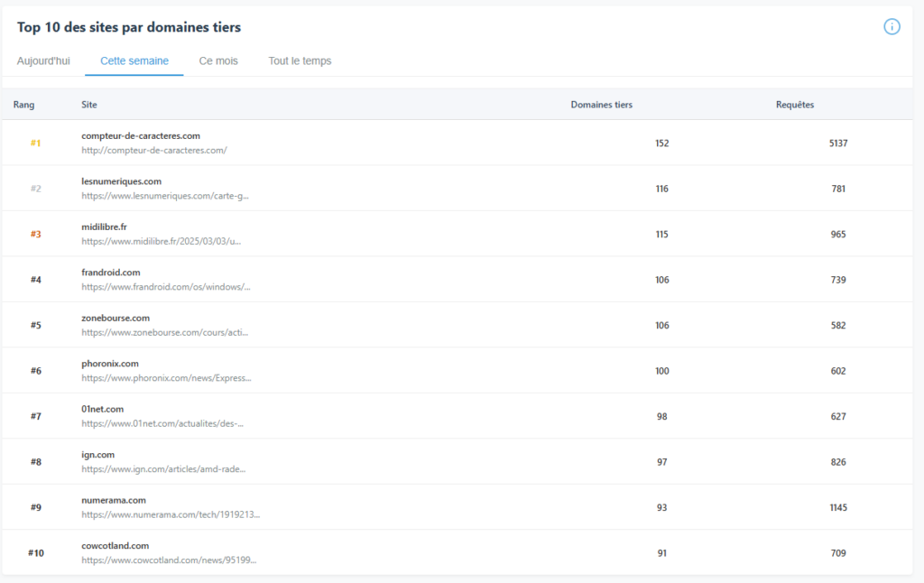Image resolution: width=924 pixels, height=583 pixels.
Task: Open the numerama.com/tech/1919213... URL
Action: tap(171, 514)
